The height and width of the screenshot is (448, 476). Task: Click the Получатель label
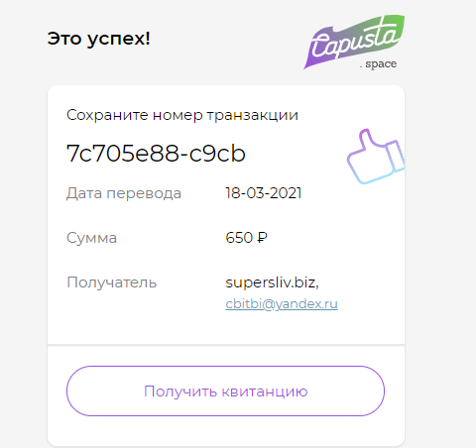pyautogui.click(x=112, y=282)
